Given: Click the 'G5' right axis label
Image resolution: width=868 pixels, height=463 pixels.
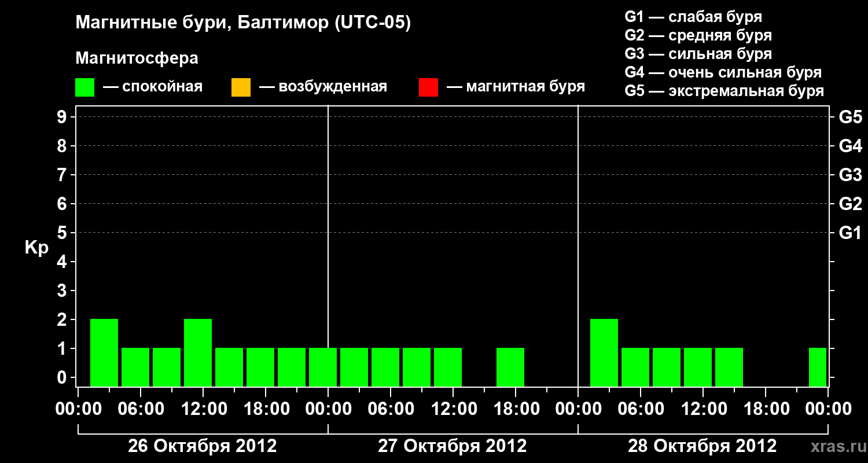Looking at the screenshot, I should click(x=850, y=117).
